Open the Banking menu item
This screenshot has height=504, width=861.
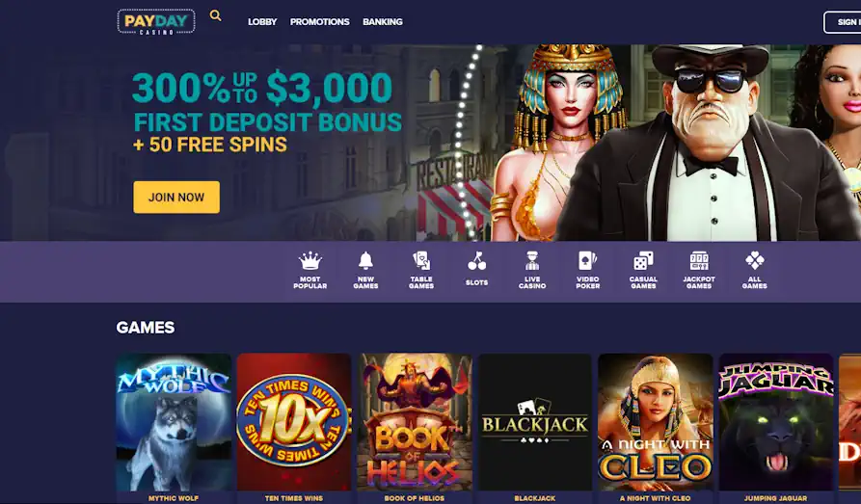(x=383, y=22)
